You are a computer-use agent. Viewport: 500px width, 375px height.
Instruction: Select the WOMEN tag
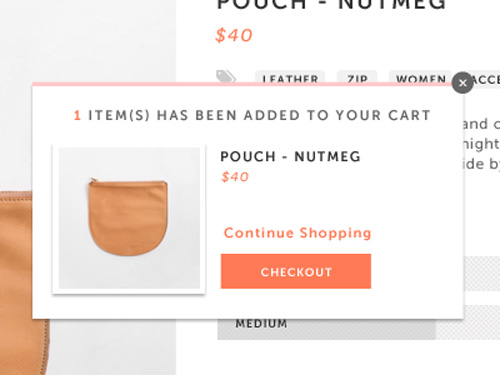click(420, 77)
